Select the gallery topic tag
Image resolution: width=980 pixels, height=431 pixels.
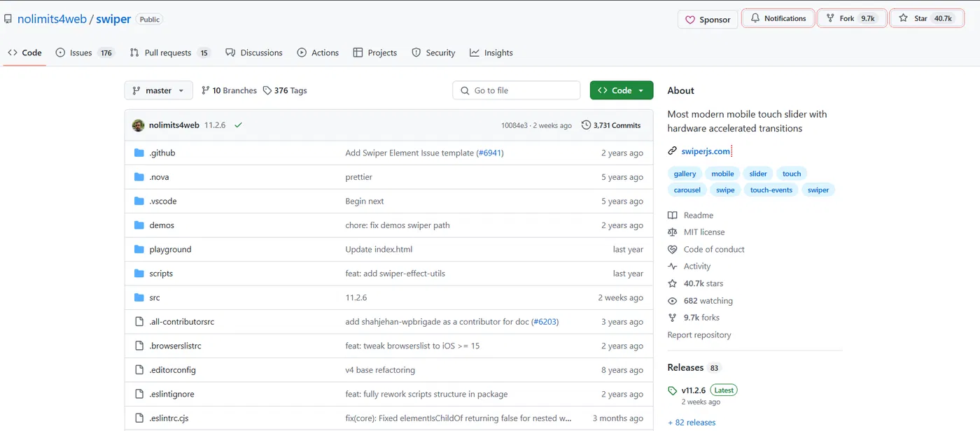point(685,174)
